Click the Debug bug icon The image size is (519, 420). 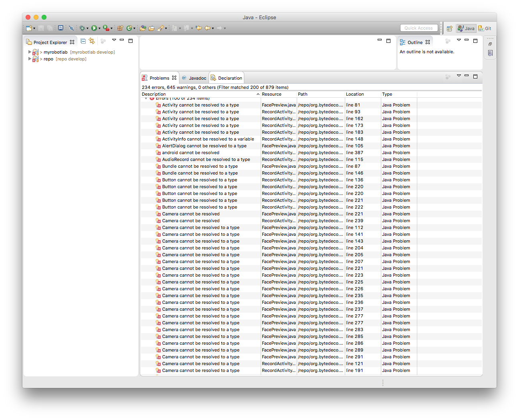(82, 28)
